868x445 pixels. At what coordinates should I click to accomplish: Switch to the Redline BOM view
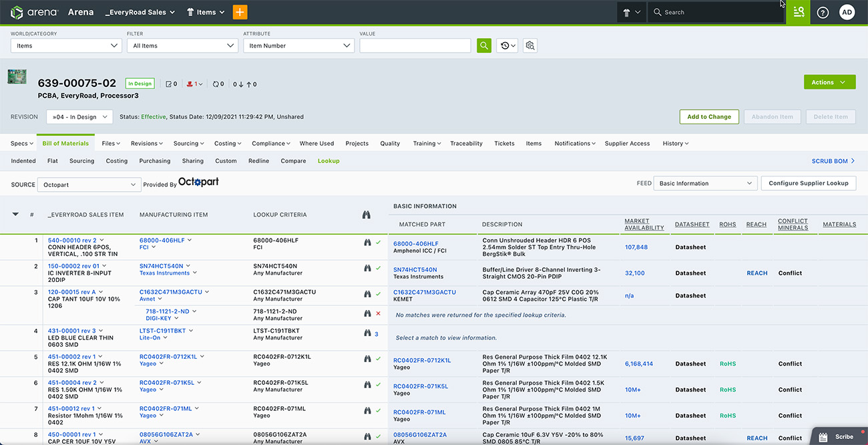tap(258, 161)
